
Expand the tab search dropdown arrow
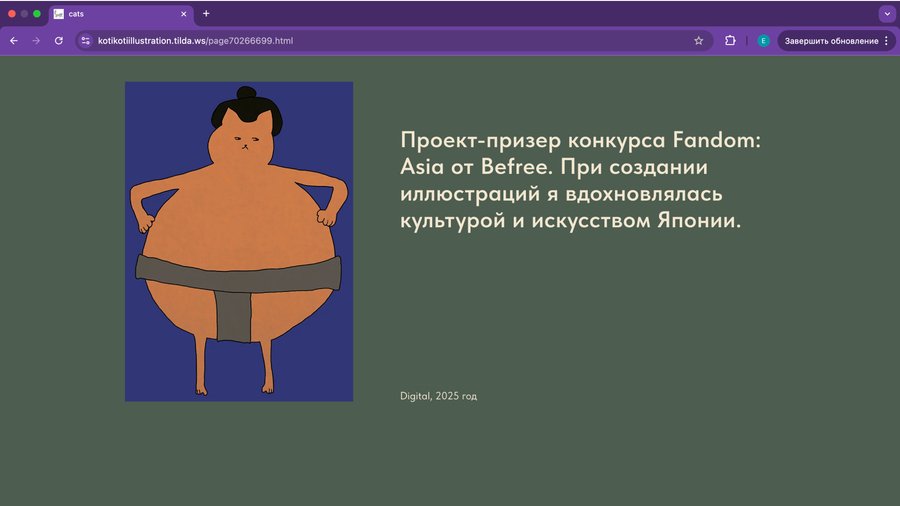(887, 14)
